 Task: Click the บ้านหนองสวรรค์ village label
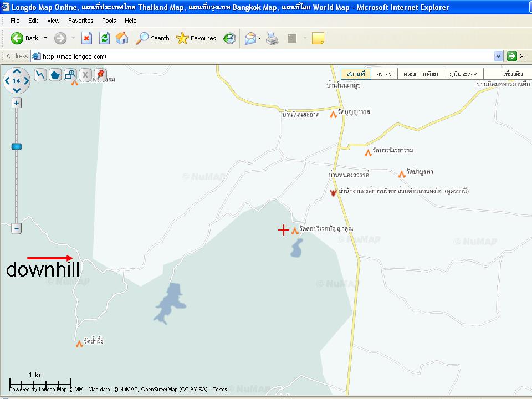coord(349,175)
